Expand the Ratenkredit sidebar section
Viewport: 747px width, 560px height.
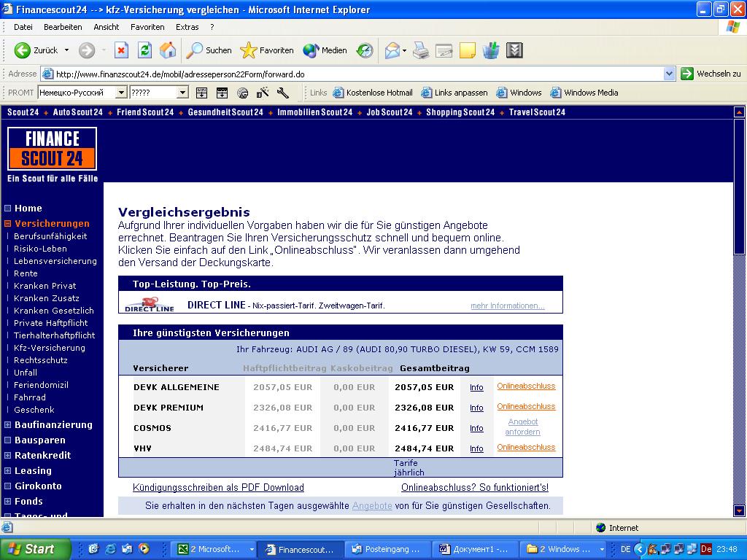click(x=7, y=455)
